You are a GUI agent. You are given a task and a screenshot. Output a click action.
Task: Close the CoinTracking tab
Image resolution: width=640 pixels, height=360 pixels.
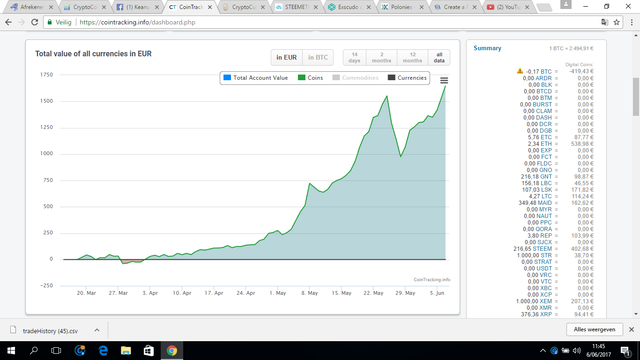click(210, 7)
